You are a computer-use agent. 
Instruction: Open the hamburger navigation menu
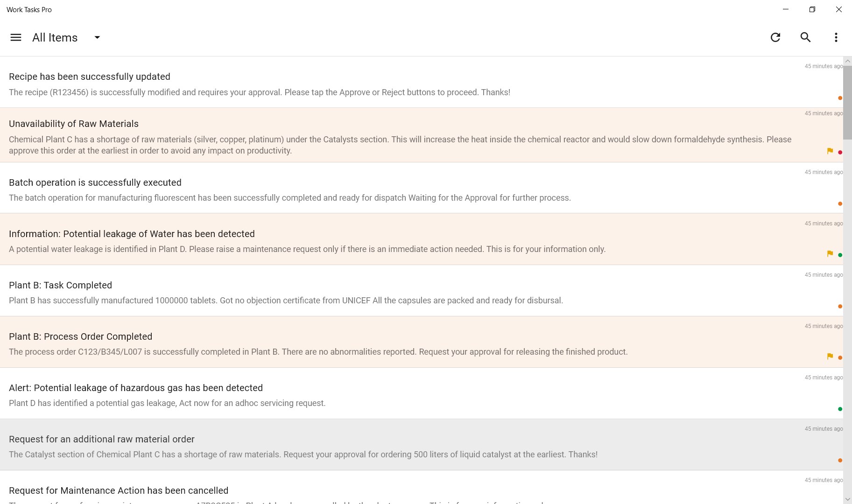pos(16,37)
